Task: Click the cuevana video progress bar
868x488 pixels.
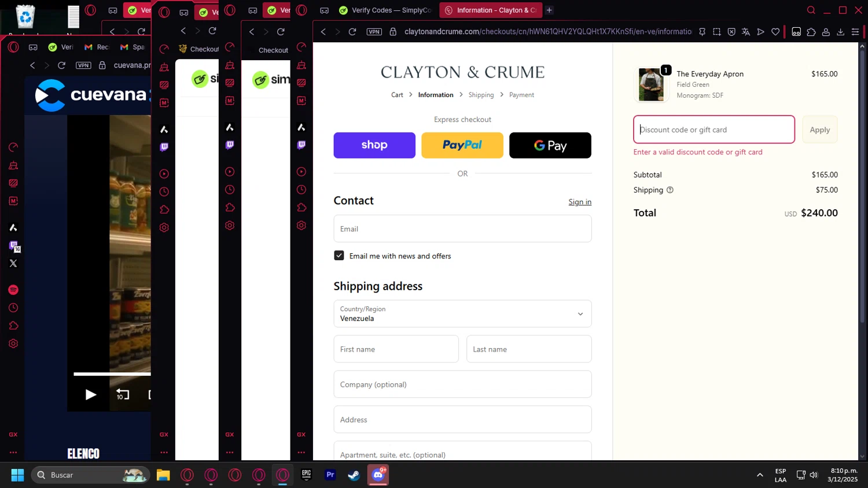Action: click(112, 374)
